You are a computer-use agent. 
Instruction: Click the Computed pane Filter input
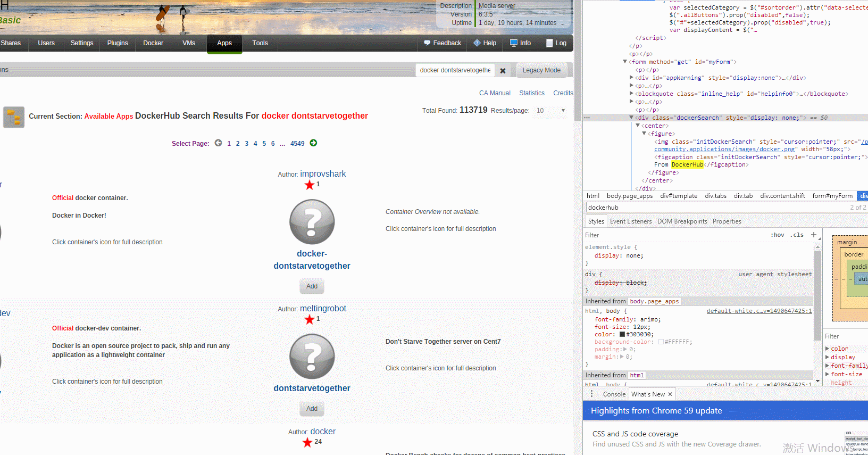[x=846, y=336]
